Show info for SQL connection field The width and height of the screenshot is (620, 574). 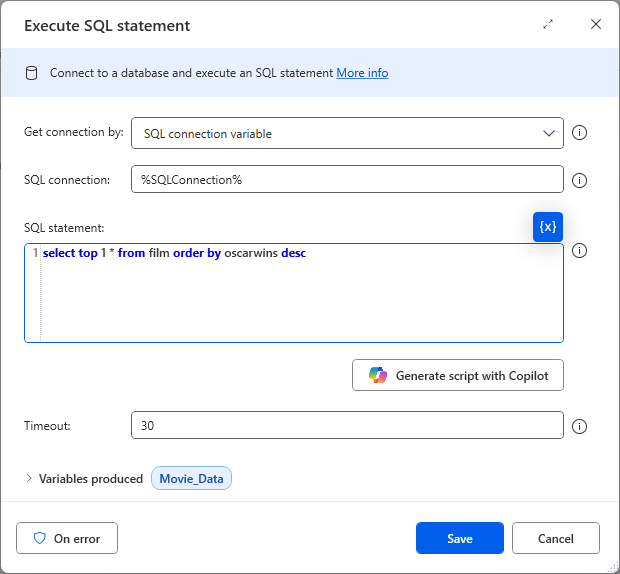(x=579, y=181)
